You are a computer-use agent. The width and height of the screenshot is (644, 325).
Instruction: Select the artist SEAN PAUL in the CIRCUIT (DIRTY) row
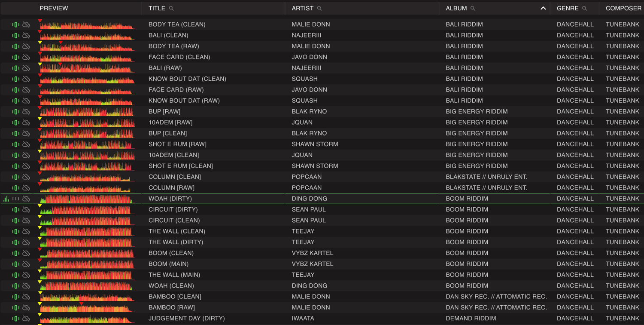click(x=309, y=210)
